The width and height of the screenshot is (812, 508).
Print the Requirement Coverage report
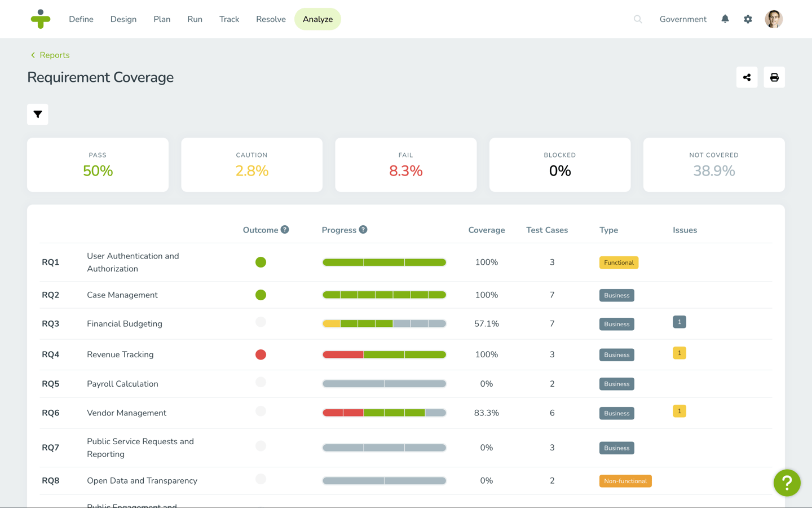[x=774, y=77]
